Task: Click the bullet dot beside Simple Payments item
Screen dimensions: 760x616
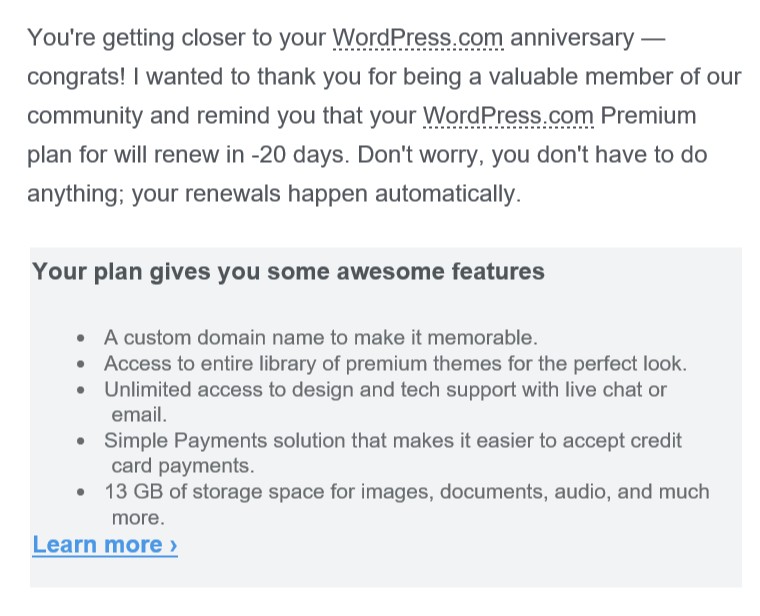Action: (80, 441)
